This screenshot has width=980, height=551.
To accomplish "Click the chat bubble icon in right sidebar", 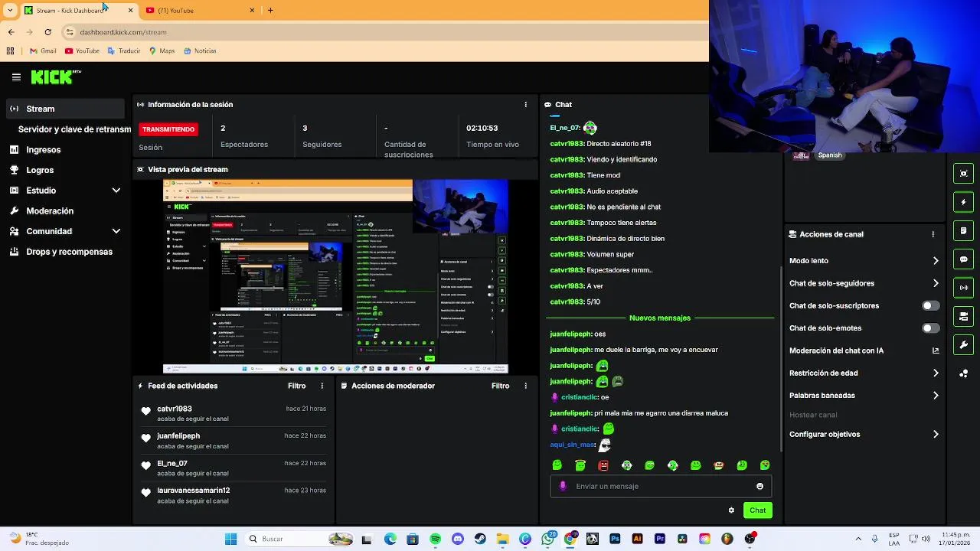I will point(964,259).
